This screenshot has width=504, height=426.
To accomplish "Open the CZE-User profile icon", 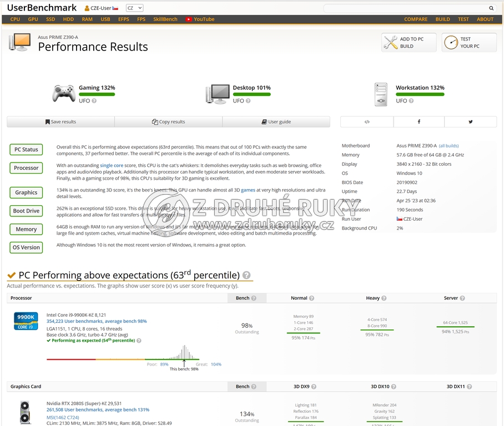I will [x=87, y=8].
